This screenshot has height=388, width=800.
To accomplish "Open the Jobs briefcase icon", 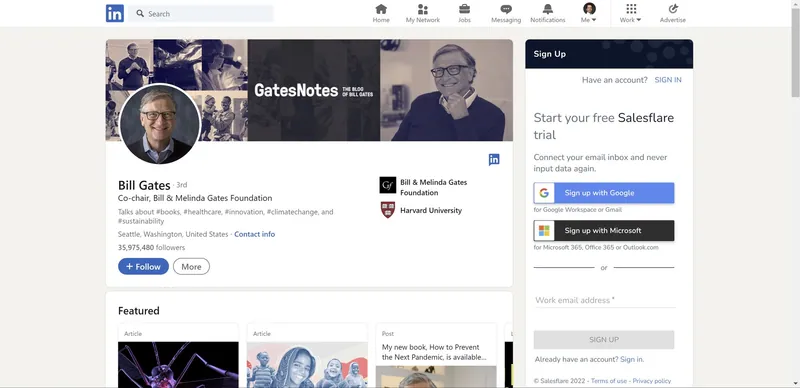I will click(464, 9).
